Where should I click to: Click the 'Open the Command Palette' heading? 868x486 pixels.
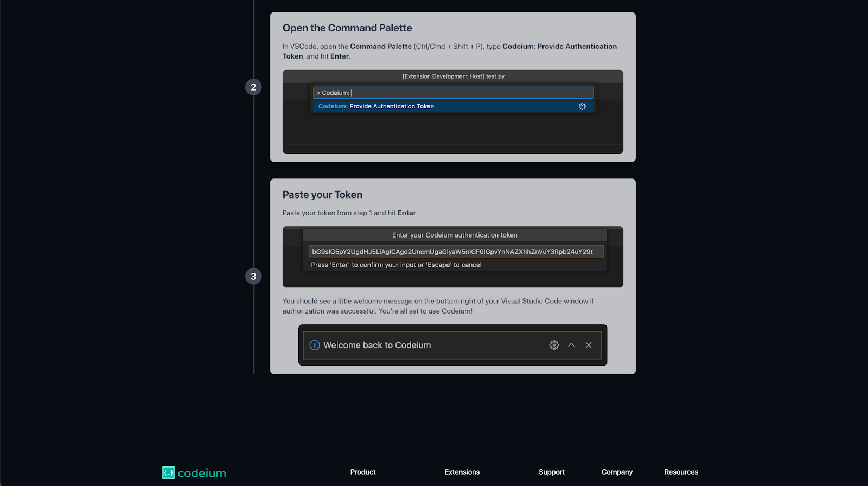(x=347, y=28)
